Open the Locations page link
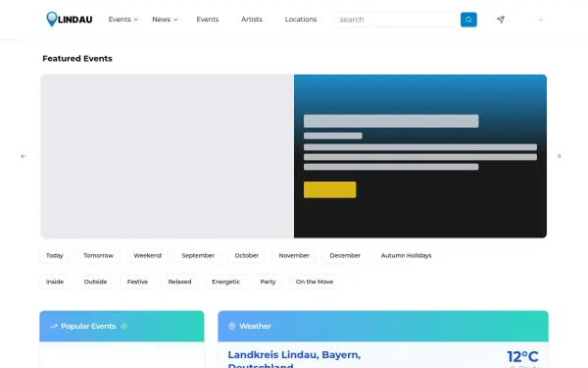 coord(301,20)
